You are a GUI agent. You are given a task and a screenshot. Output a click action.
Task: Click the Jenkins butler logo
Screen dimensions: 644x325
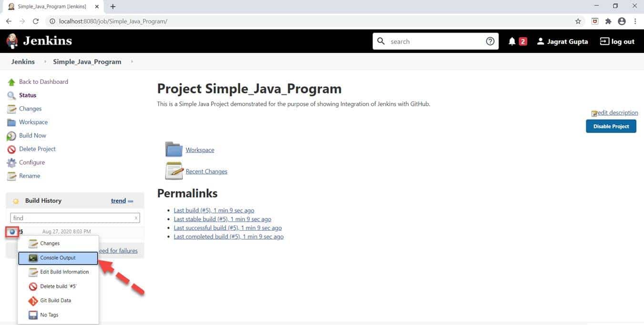click(x=12, y=41)
